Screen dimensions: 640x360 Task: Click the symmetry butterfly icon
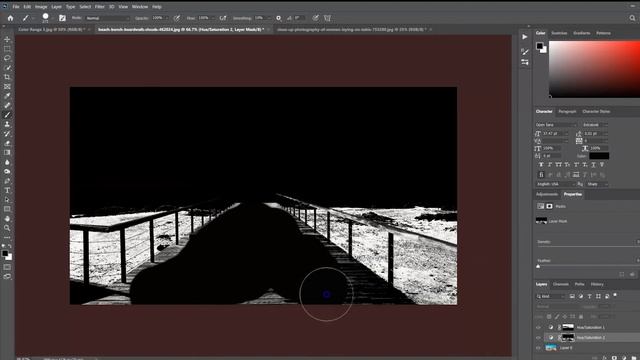click(327, 18)
